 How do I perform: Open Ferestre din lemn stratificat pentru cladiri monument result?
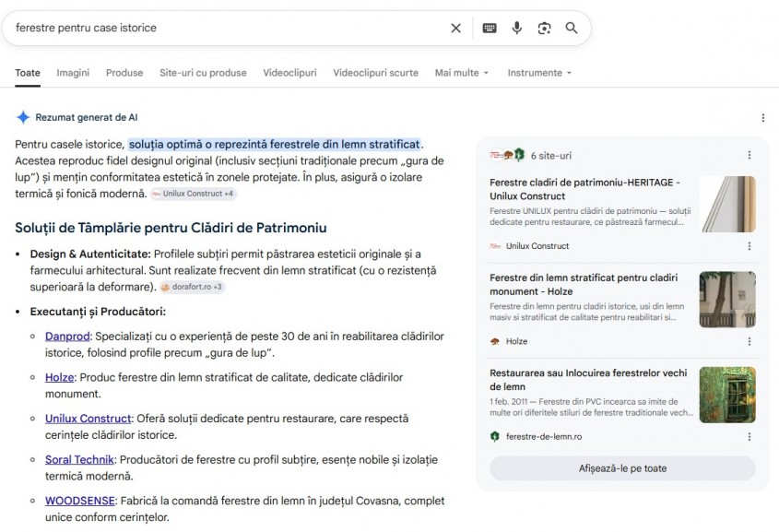pyautogui.click(x=584, y=285)
